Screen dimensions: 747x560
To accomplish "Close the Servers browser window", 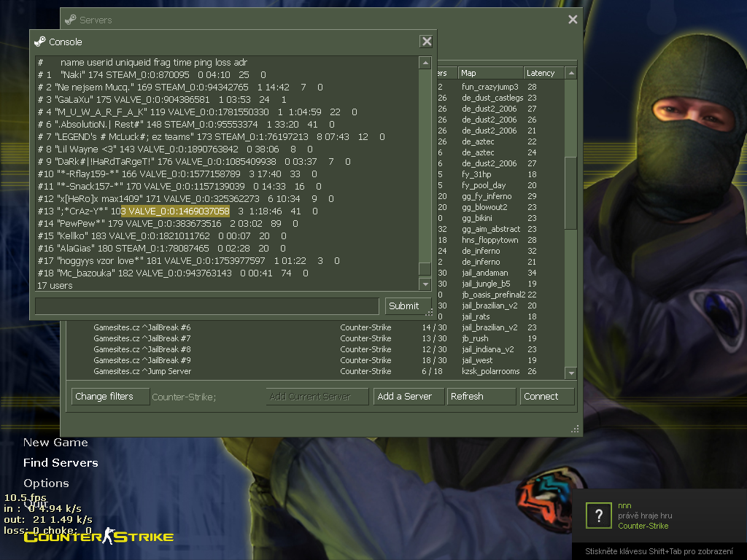I will click(x=573, y=20).
